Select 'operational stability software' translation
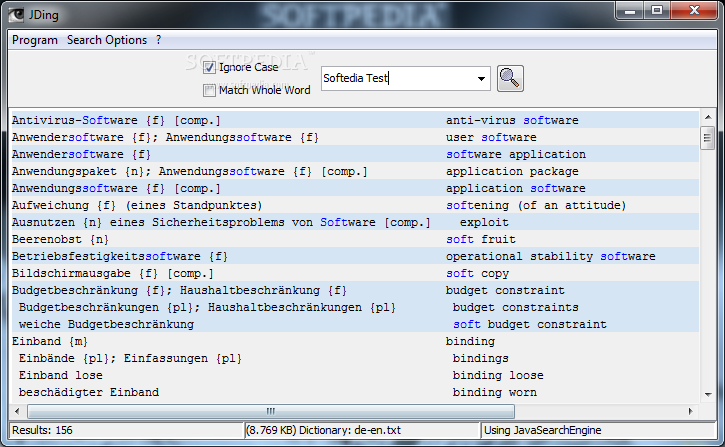This screenshot has height=447, width=725. tap(551, 257)
